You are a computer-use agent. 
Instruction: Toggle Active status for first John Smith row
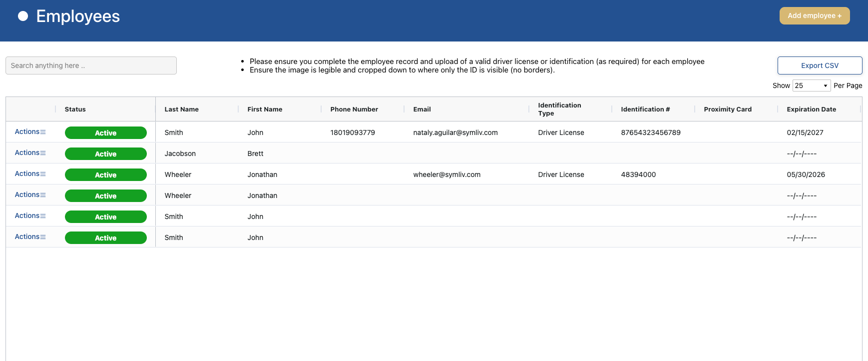(x=105, y=133)
